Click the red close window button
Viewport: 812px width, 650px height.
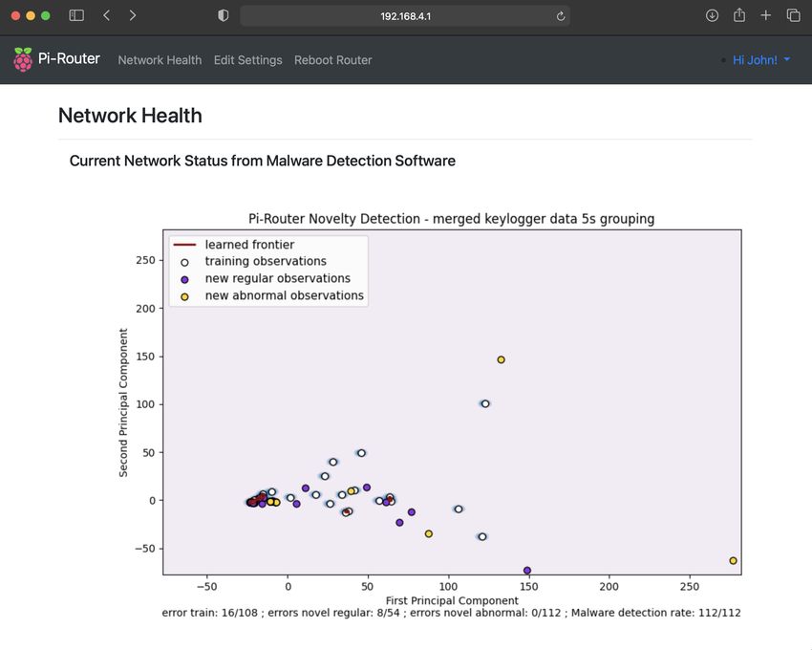[x=15, y=15]
